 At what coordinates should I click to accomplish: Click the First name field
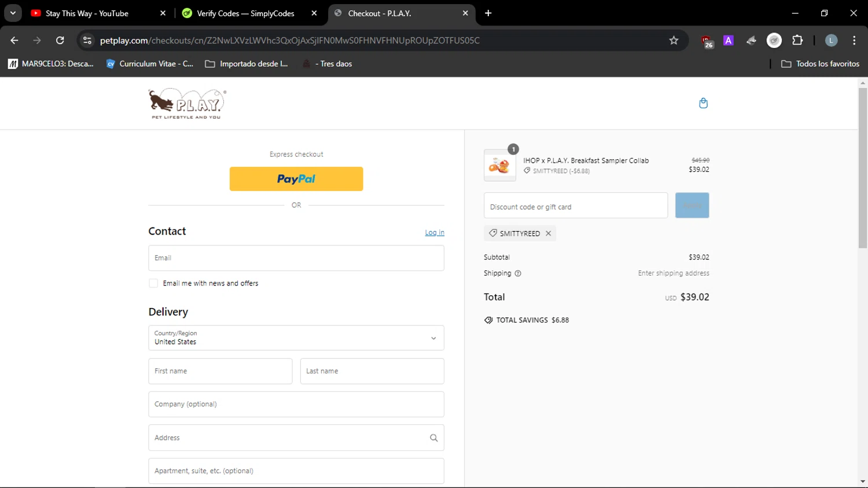click(220, 371)
